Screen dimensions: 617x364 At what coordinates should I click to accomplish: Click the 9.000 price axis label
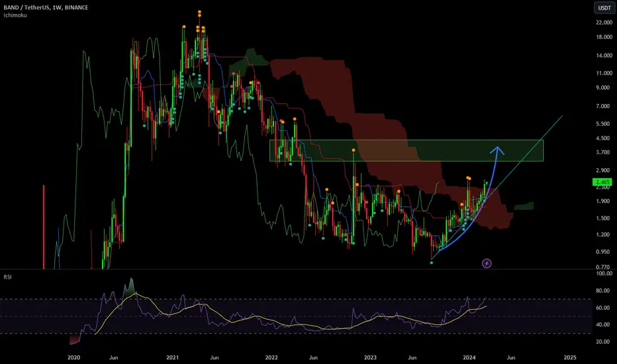(x=603, y=88)
